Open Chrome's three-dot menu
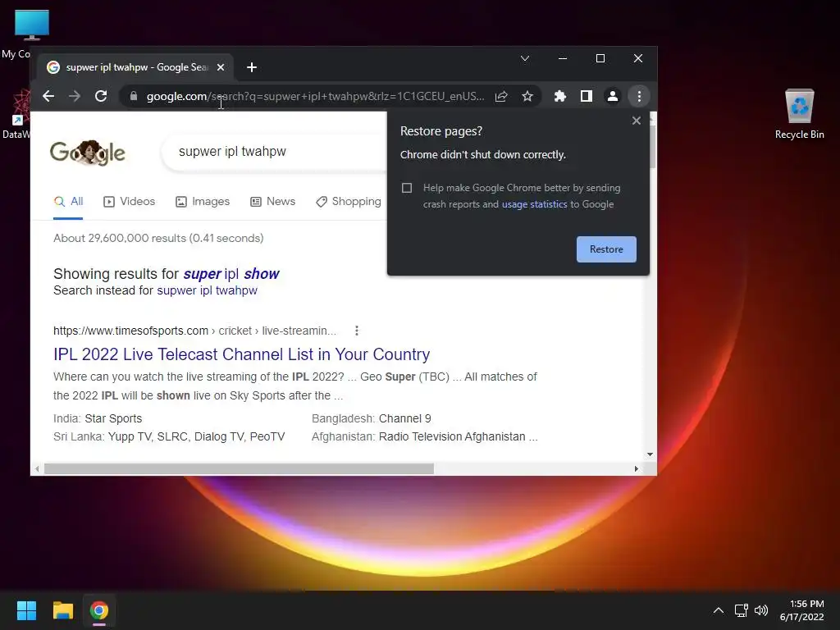Viewport: 840px width, 630px height. [x=639, y=97]
